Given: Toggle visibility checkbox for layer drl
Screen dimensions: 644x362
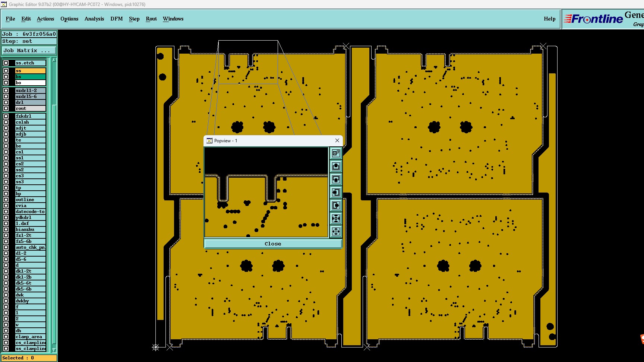Looking at the screenshot, I should tap(6, 102).
